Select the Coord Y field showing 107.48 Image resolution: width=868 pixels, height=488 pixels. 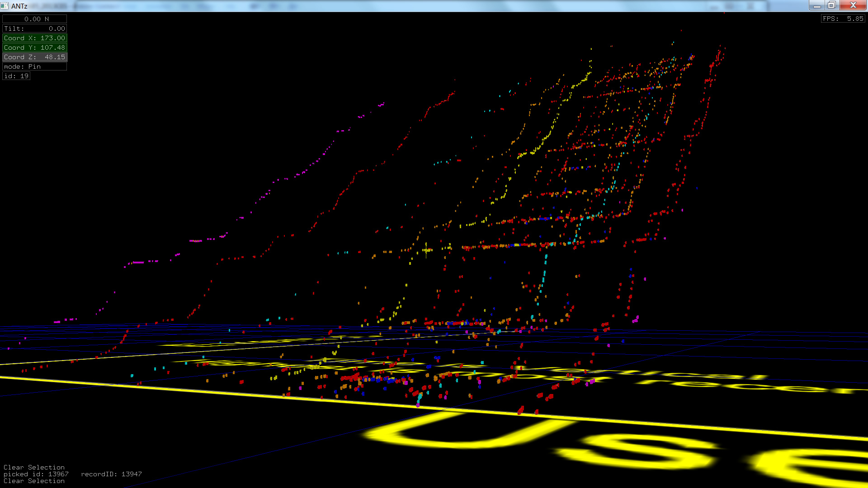[x=35, y=47]
